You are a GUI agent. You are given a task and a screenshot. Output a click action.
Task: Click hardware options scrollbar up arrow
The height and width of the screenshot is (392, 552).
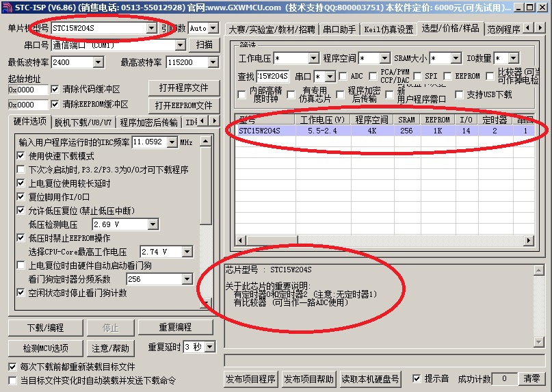(x=206, y=142)
